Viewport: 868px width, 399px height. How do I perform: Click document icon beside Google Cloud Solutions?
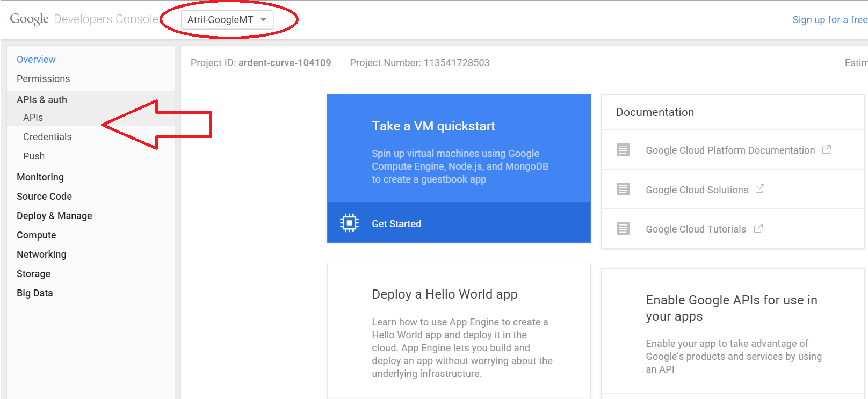click(623, 189)
